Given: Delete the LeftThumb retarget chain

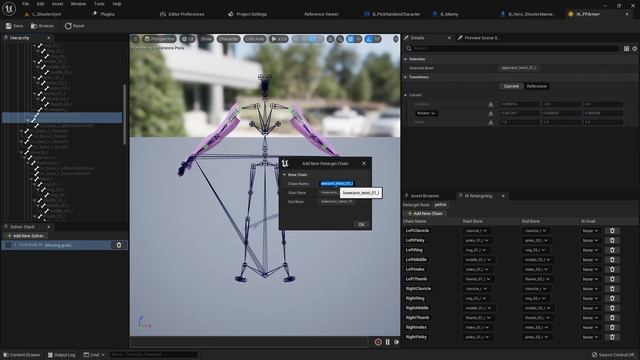Looking at the screenshot, I should click(x=612, y=279).
